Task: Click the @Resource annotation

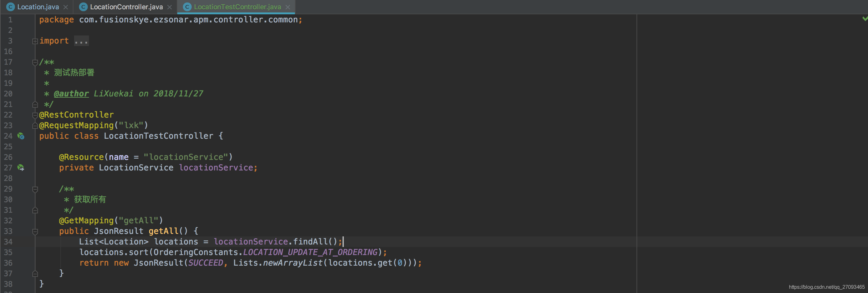Action: 82,157
